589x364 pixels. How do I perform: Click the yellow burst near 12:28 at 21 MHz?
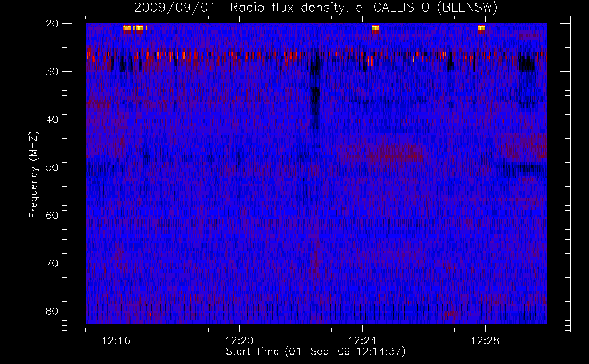[x=481, y=29]
